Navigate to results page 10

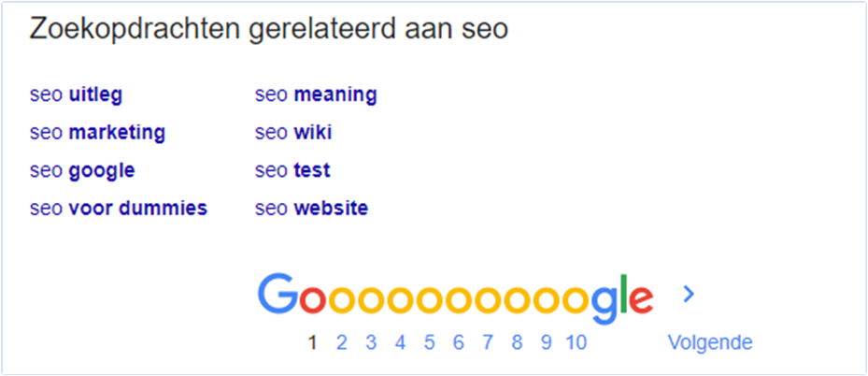click(576, 342)
